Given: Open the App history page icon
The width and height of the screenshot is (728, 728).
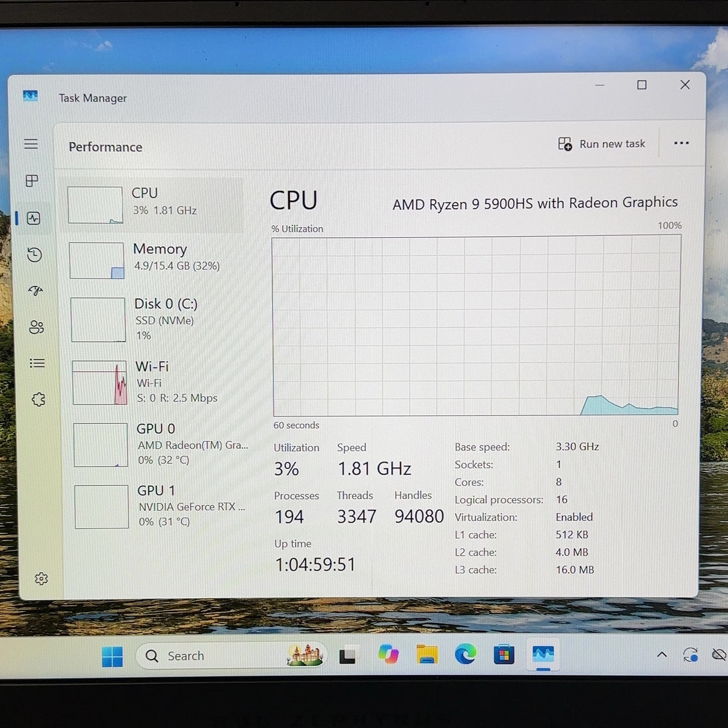Looking at the screenshot, I should point(35,255).
